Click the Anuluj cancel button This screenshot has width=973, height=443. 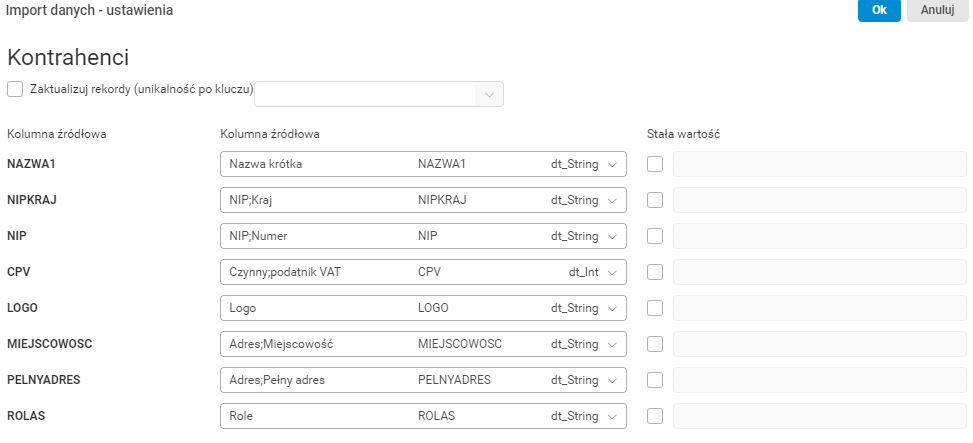pyautogui.click(x=938, y=11)
